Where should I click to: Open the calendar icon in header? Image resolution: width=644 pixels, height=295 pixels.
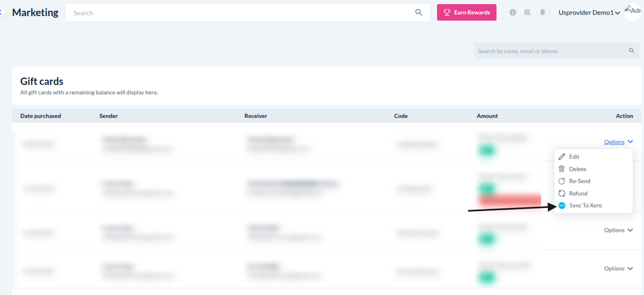[527, 12]
